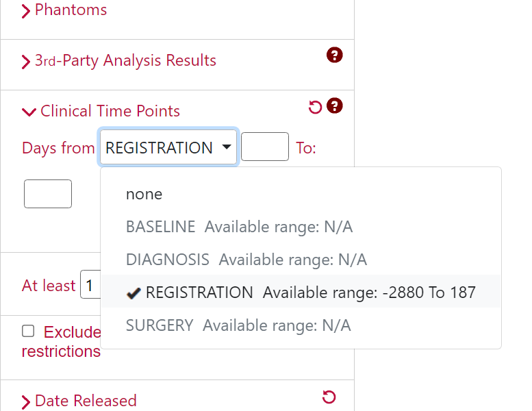This screenshot has width=532, height=411.
Task: Toggle the Exclude restrictions checkbox
Action: pos(28,331)
